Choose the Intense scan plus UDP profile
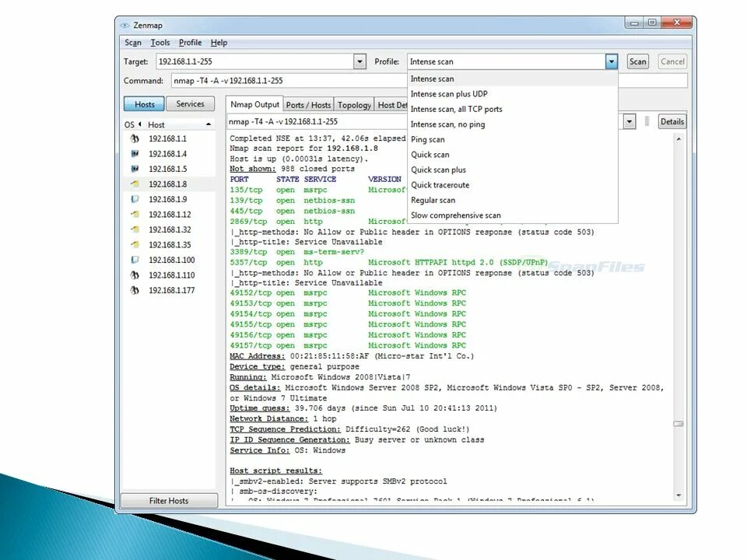The width and height of the screenshot is (747, 560). 513,94
